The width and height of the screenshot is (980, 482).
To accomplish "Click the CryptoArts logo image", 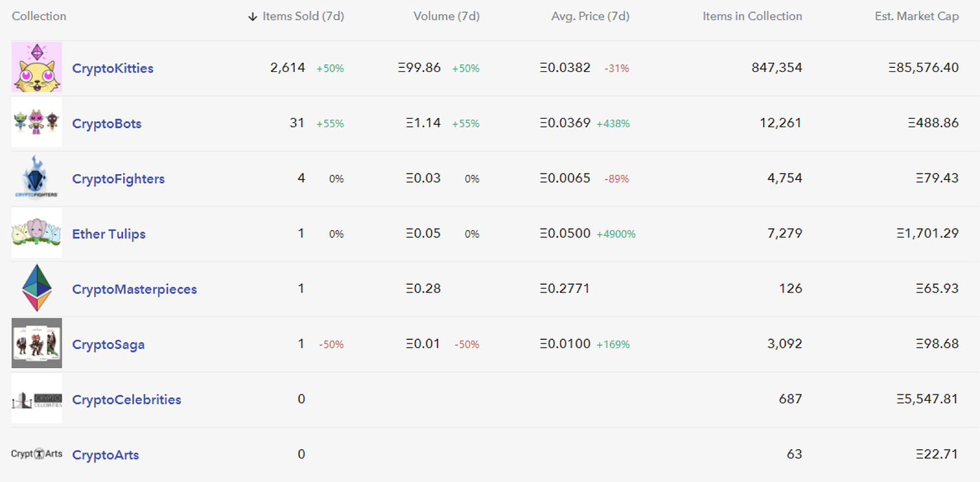I will pos(36,454).
